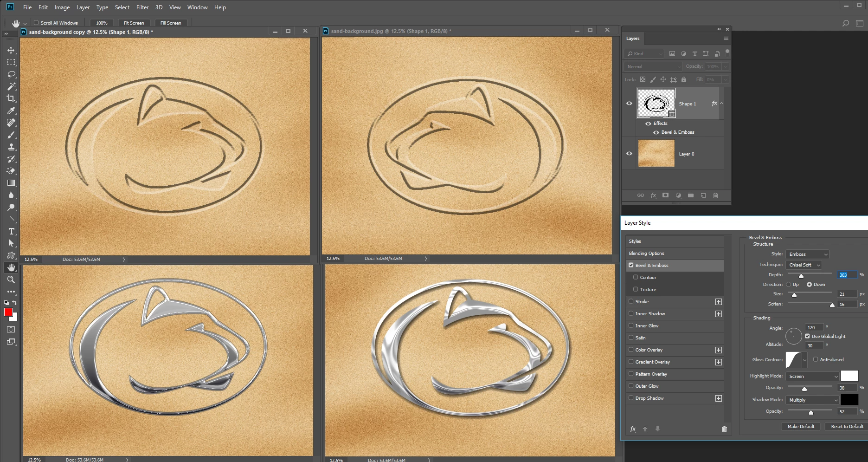Select the Dodge tool

click(x=11, y=207)
